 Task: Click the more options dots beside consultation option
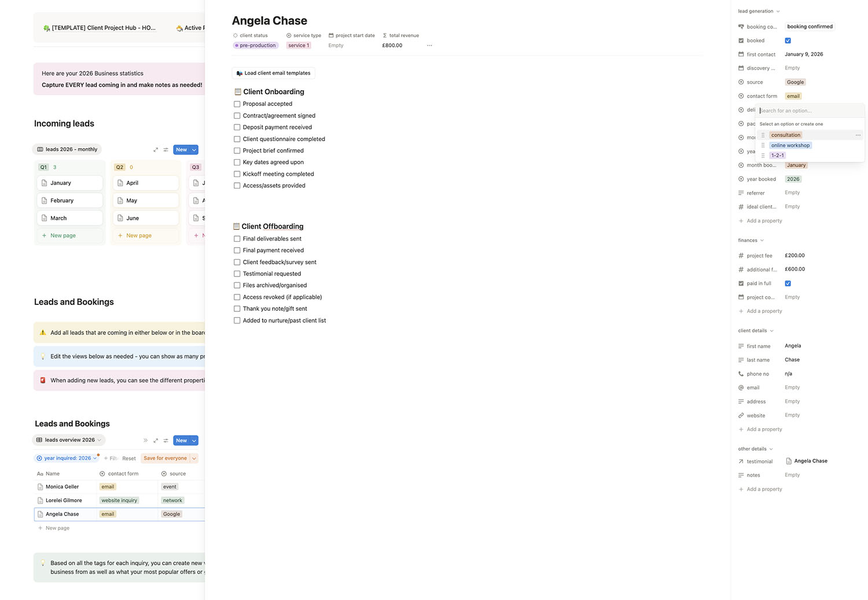858,135
